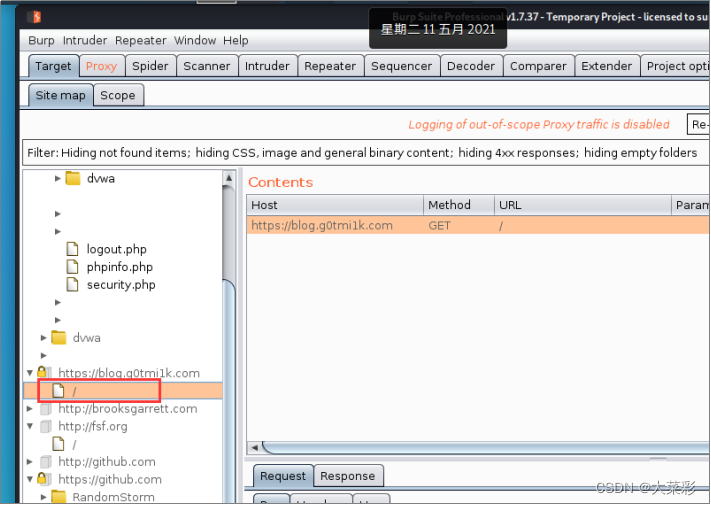
Task: Click the RandomStorm folder icon
Action: (58, 497)
